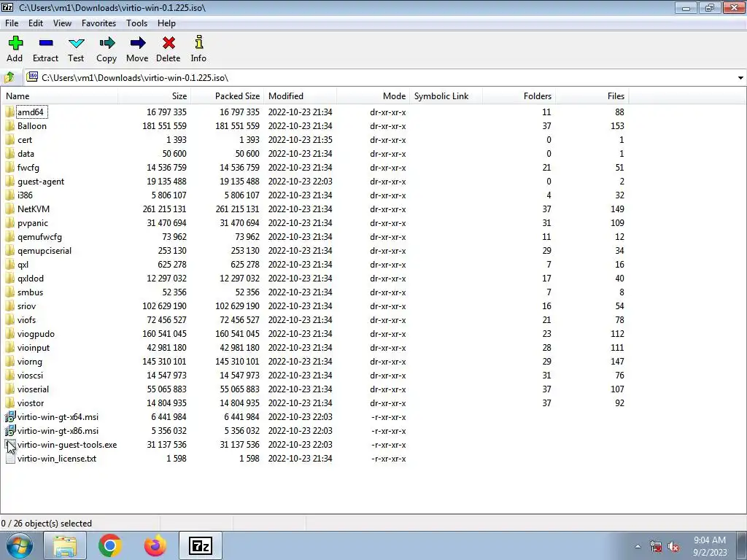Select virtio-win-guest-tools.exe file name
This screenshot has width=747, height=560.
pyautogui.click(x=67, y=445)
